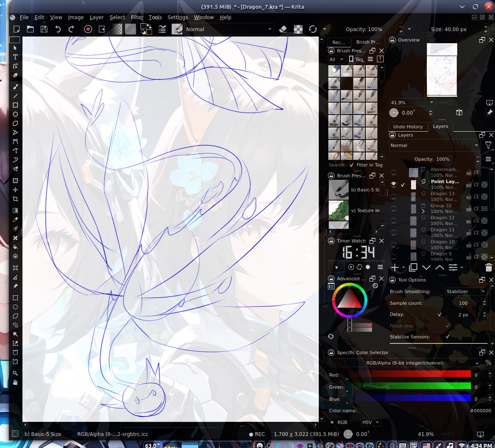Hide the Paint Layer visibility eye
495x448 pixels.
pyautogui.click(x=393, y=184)
